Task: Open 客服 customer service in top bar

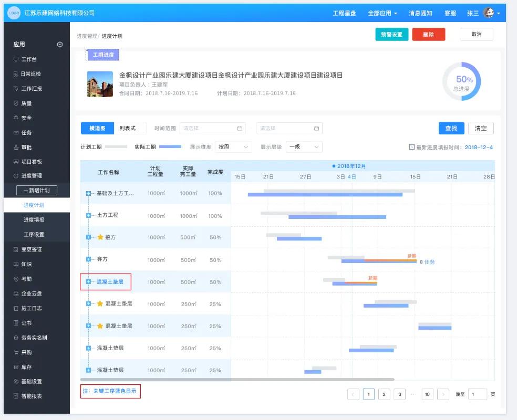Action: (450, 13)
